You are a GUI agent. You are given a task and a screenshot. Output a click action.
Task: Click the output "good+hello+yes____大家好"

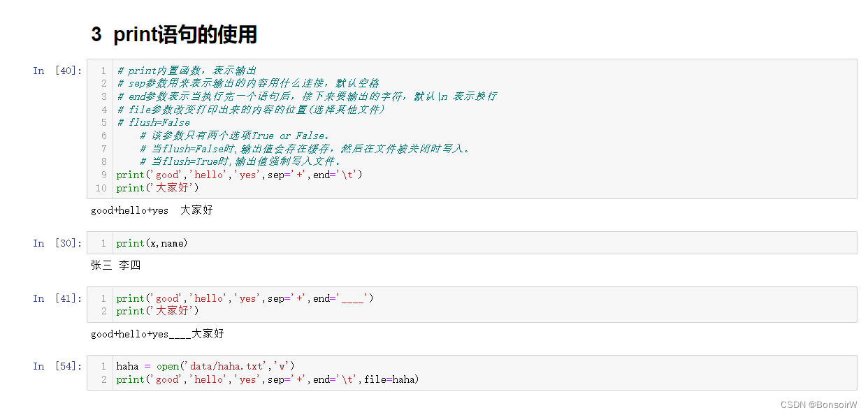tap(157, 334)
